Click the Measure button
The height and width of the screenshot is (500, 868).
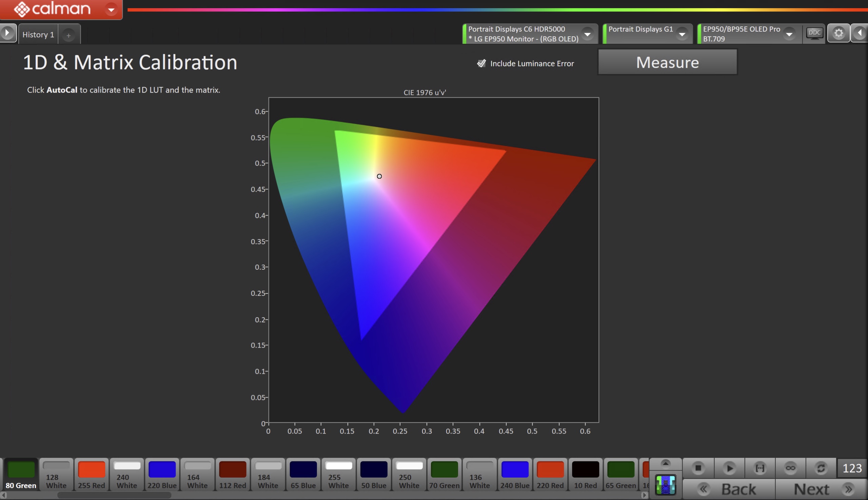pos(667,62)
